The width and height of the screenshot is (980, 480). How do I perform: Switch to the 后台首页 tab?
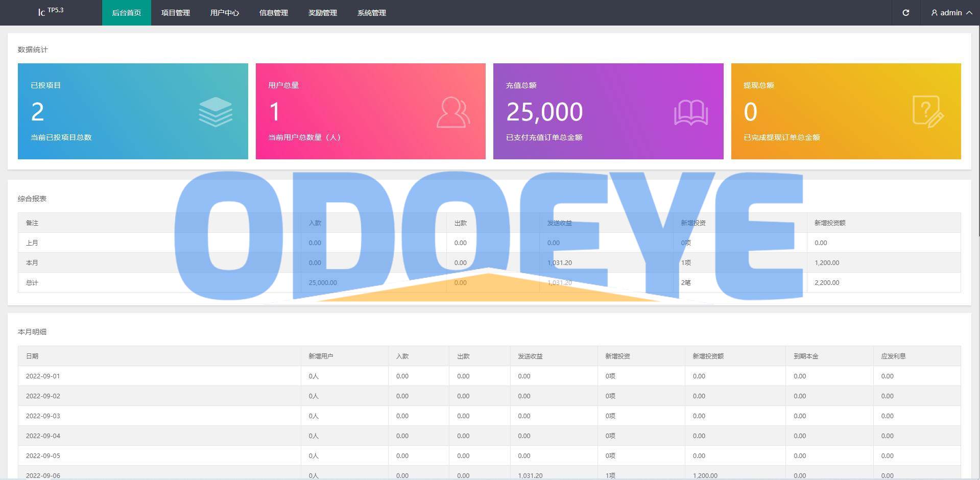coord(127,13)
